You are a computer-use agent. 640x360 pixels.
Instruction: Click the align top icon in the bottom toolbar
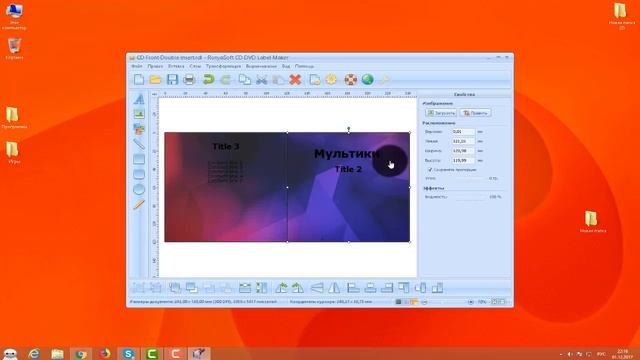[404, 288]
